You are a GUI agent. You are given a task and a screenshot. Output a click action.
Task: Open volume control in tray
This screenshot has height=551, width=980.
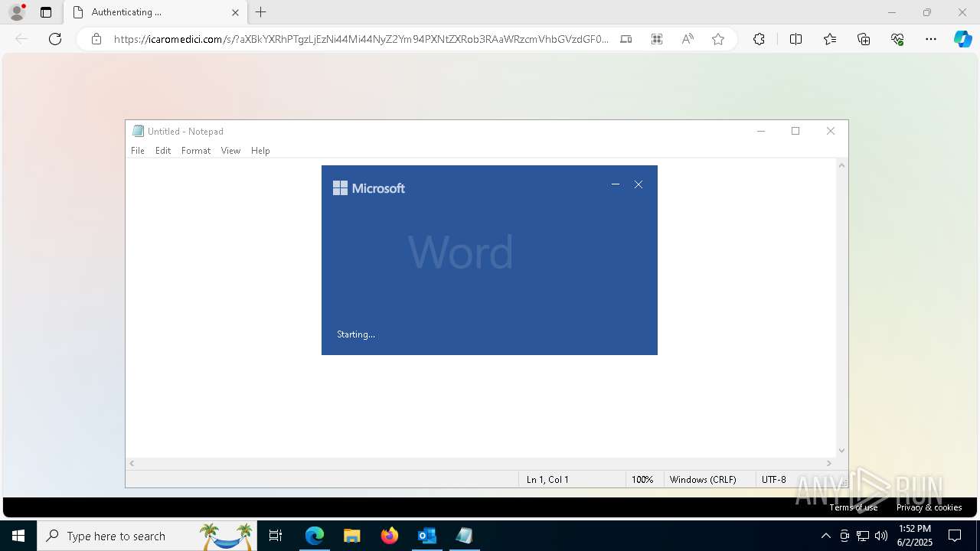pos(881,536)
